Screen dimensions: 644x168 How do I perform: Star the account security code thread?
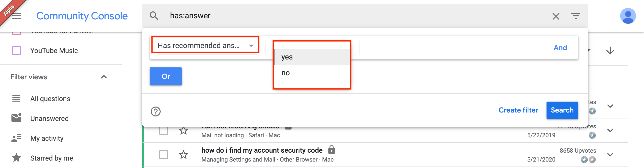pos(184,155)
